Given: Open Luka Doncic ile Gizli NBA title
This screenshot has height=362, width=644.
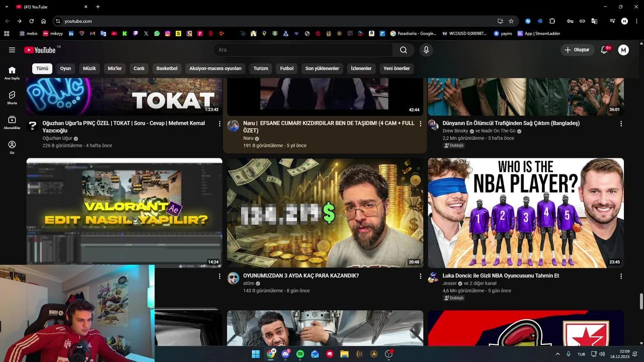Looking at the screenshot, I should tap(501, 276).
